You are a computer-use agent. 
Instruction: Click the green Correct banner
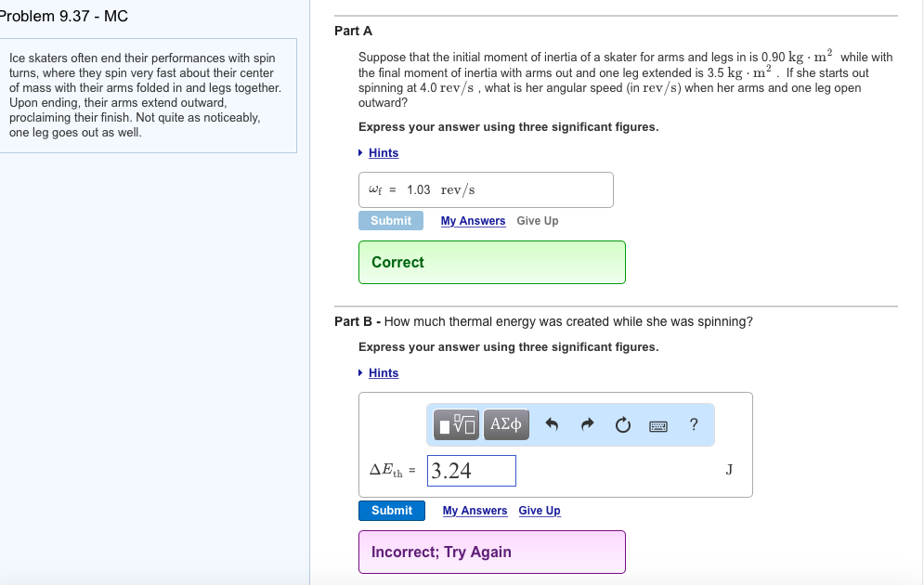[491, 262]
